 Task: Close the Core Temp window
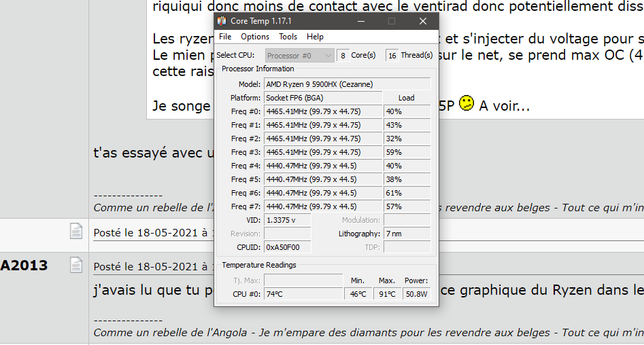(x=422, y=21)
